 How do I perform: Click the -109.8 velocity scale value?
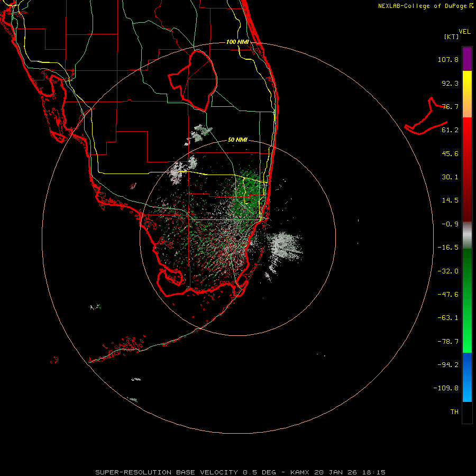446,388
